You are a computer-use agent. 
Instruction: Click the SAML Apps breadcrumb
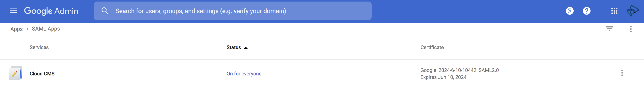point(46,29)
